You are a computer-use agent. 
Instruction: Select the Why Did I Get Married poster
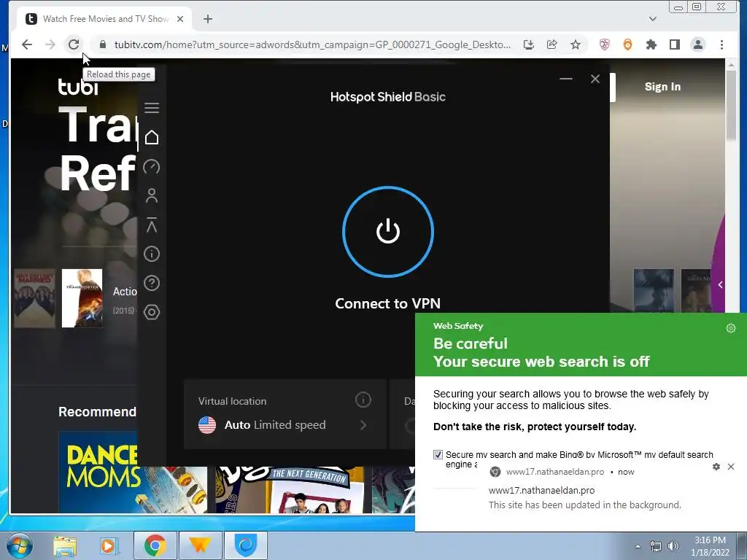tap(34, 298)
